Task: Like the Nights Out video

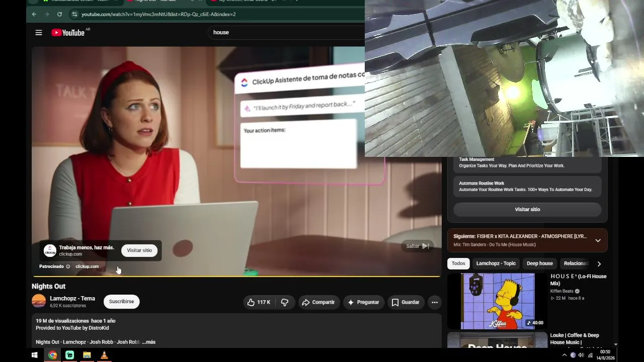Action: [259, 302]
